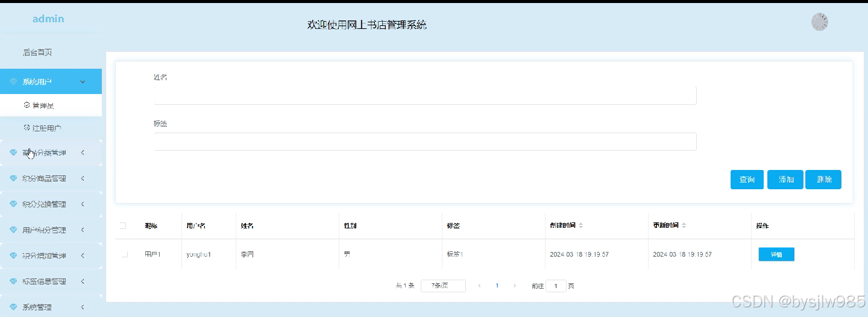Image resolution: width=868 pixels, height=317 pixels.
Task: Sort by 创建时间 using its sort arrows
Action: pyautogui.click(x=580, y=225)
